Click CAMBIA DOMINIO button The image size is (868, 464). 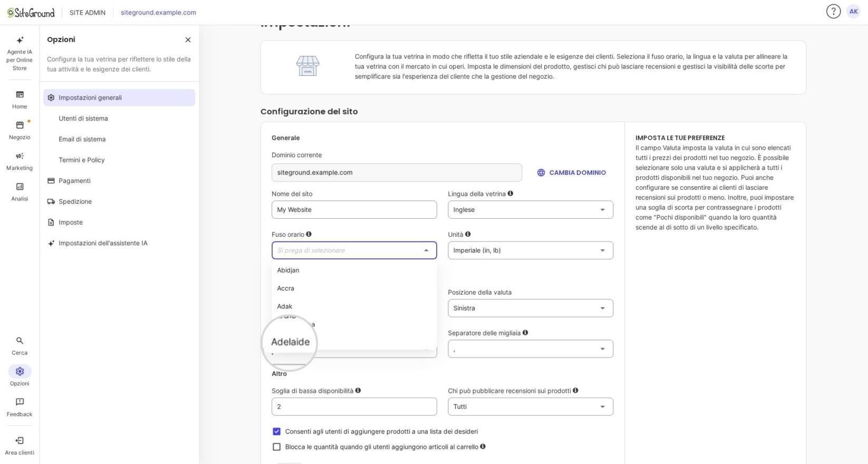[572, 172]
